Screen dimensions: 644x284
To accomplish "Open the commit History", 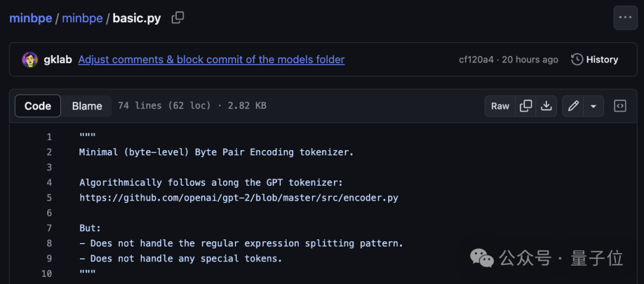I will 595,60.
